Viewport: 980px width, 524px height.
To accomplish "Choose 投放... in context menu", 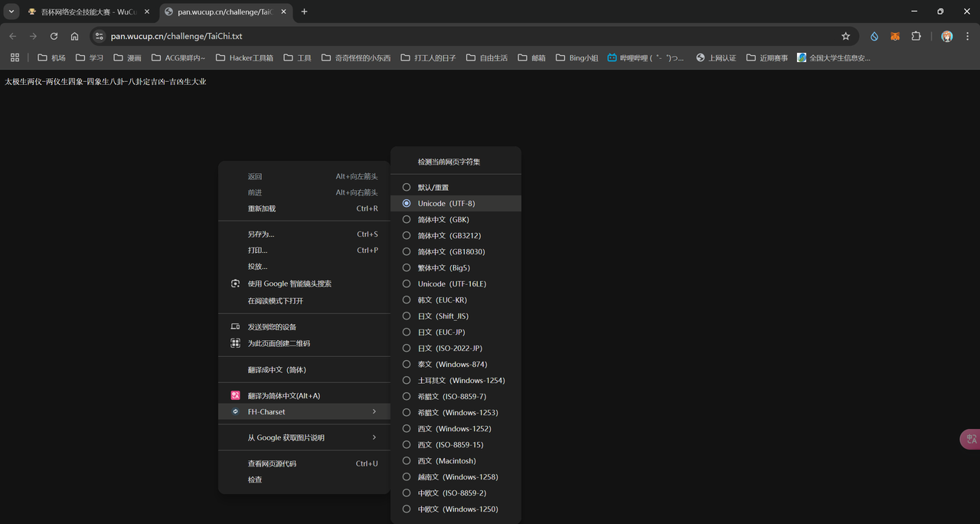I will (304, 267).
